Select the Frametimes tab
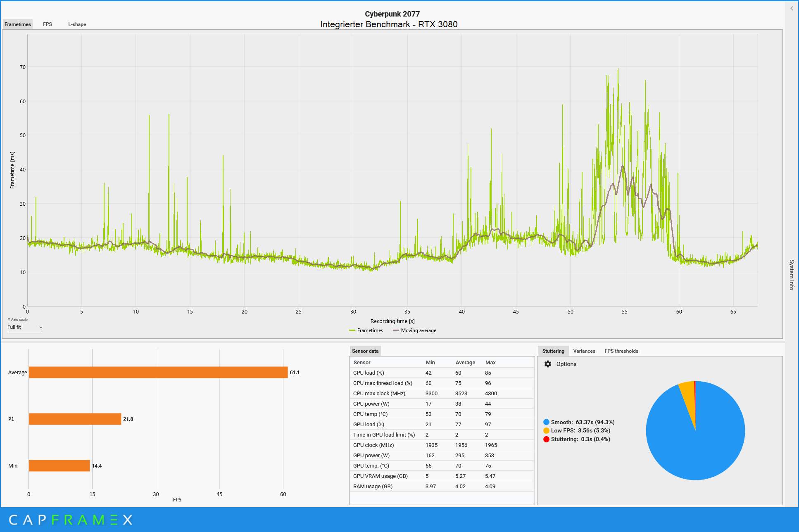Image resolution: width=799 pixels, height=532 pixels. pos(18,24)
